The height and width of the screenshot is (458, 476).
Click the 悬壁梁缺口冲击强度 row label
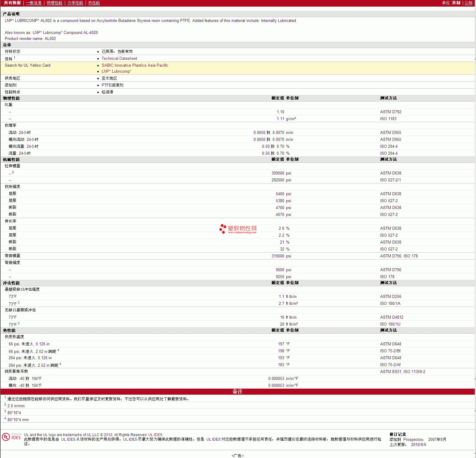tap(22, 290)
